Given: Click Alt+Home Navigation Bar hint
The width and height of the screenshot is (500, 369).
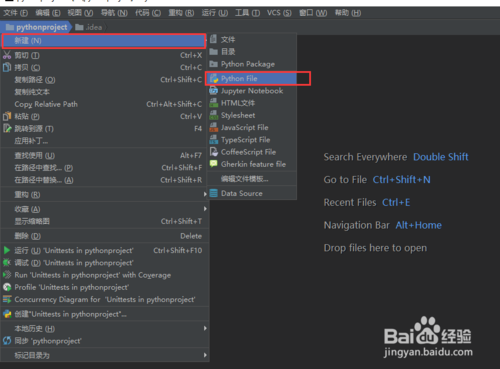Looking at the screenshot, I should click(x=418, y=225).
